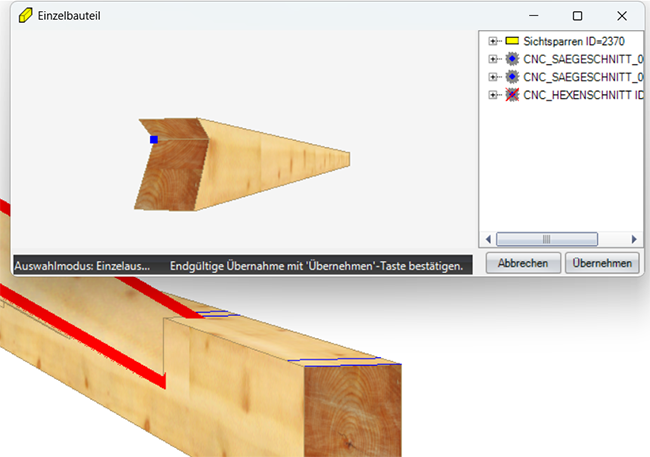Expand the CNC_HEXENSCHNITT tree node
Screen dimensions: 650x457
[x=493, y=95]
